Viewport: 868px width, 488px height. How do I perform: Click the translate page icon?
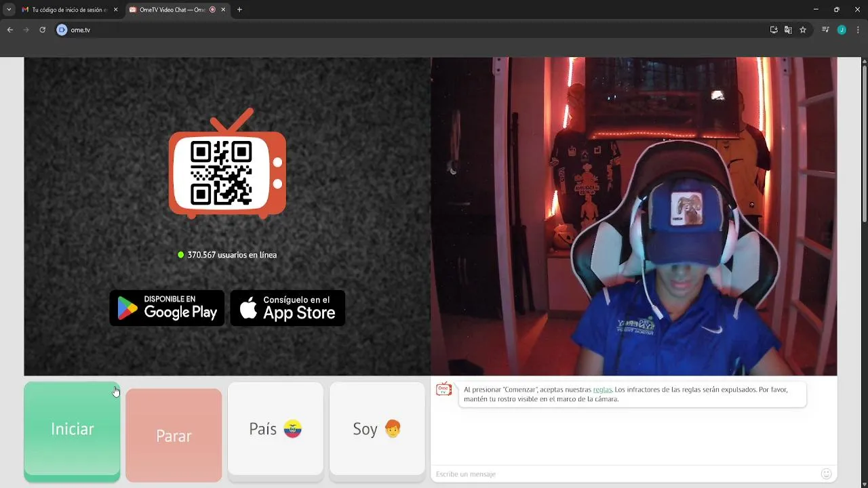788,30
